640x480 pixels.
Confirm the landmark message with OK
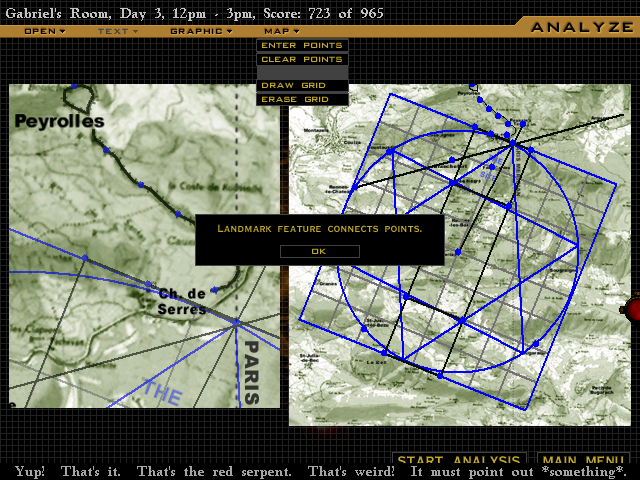tap(320, 251)
